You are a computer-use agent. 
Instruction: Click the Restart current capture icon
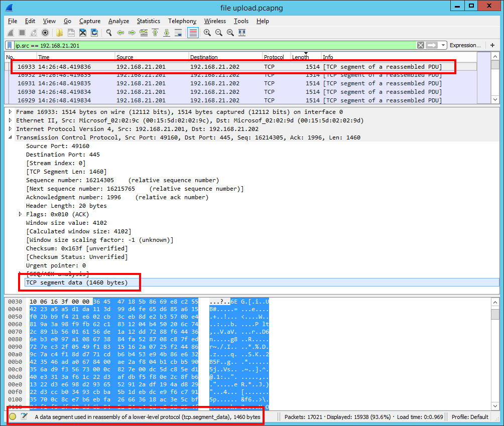[x=34, y=33]
